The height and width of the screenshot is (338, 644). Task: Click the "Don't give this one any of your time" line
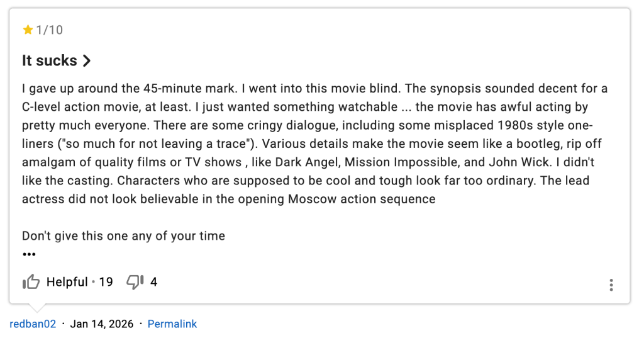(x=123, y=236)
